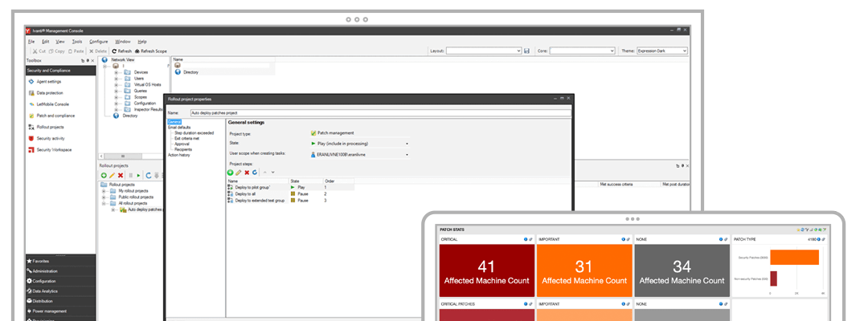Click info icon on CRITICAL tile
Image resolution: width=868 pixels, height=321 pixels.
pyautogui.click(x=526, y=239)
